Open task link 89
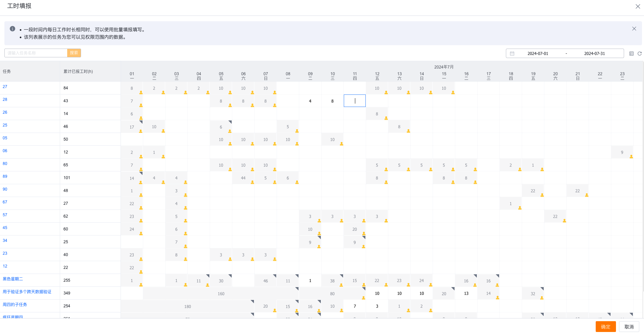Image resolution: width=644 pixels, height=334 pixels. pyautogui.click(x=5, y=176)
